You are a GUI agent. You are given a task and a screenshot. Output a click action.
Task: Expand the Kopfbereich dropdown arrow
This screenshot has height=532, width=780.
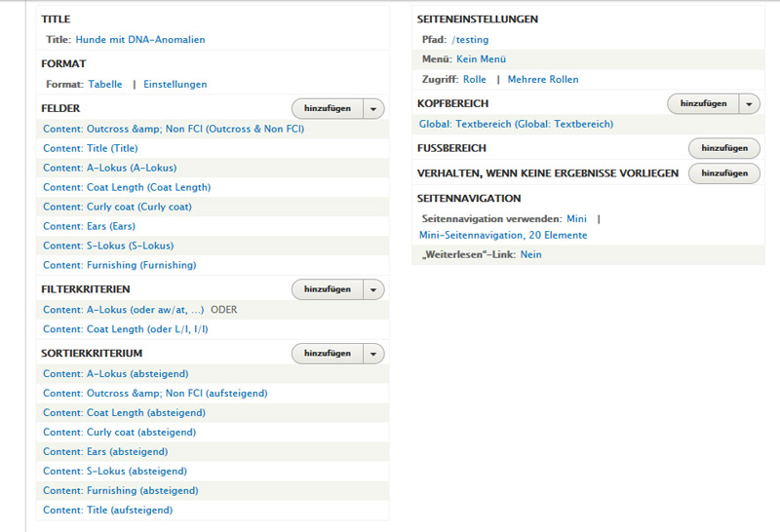point(749,104)
